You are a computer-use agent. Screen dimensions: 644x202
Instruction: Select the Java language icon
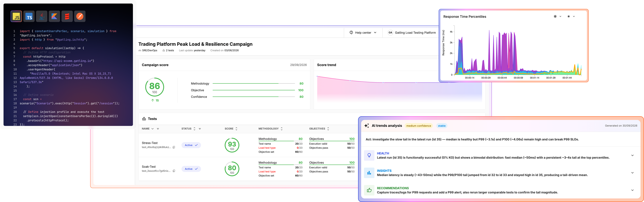(x=42, y=17)
